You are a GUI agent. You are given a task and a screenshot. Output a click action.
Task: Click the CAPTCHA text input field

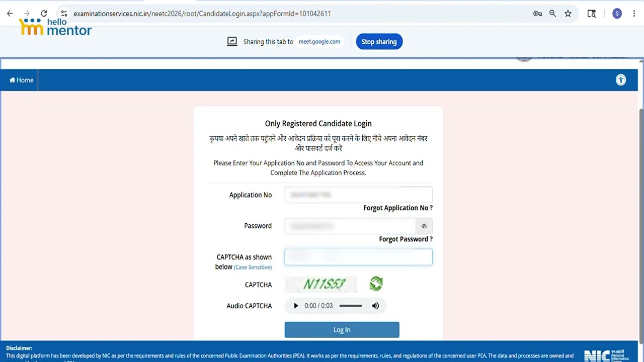tap(358, 257)
